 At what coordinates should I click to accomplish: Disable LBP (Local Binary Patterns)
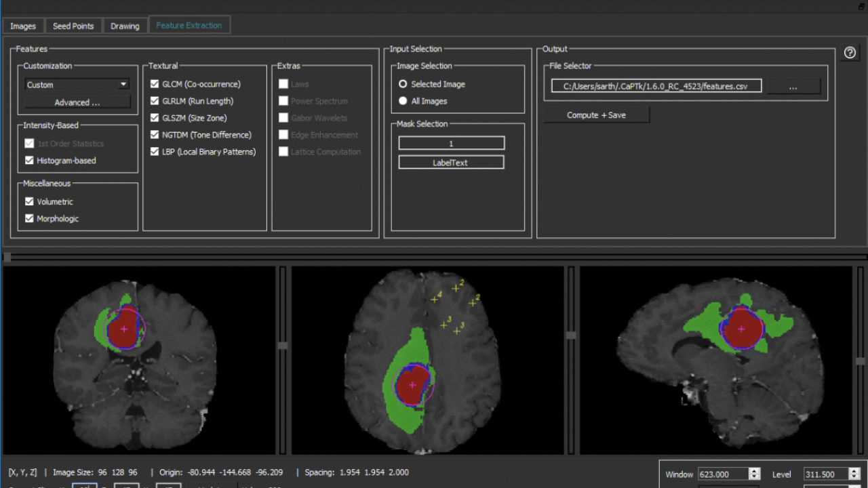click(155, 151)
